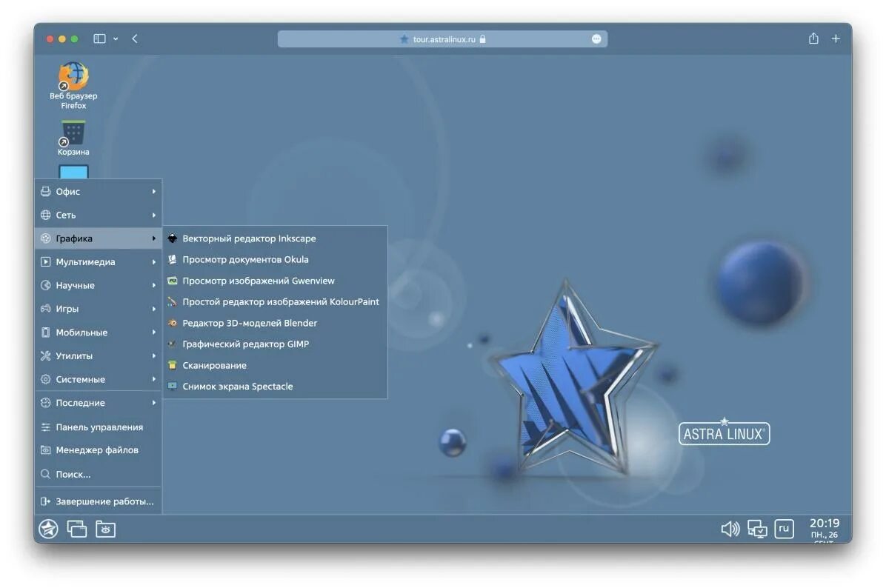
Task: Click the Системные category label
Action: click(80, 380)
